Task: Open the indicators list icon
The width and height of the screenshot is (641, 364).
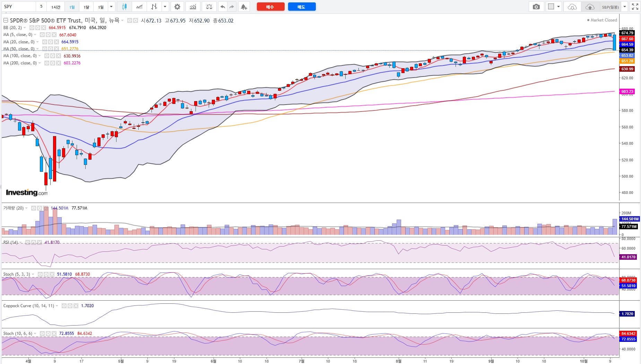Action: (x=193, y=7)
